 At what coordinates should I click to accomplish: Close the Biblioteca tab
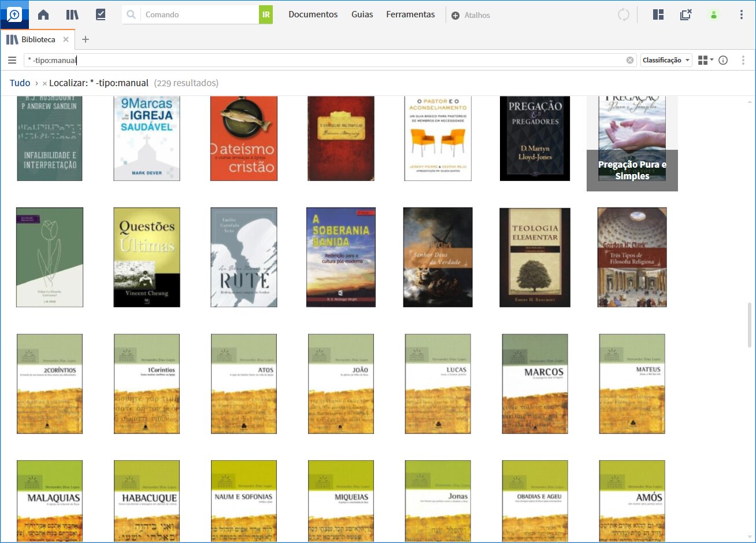pyautogui.click(x=66, y=39)
